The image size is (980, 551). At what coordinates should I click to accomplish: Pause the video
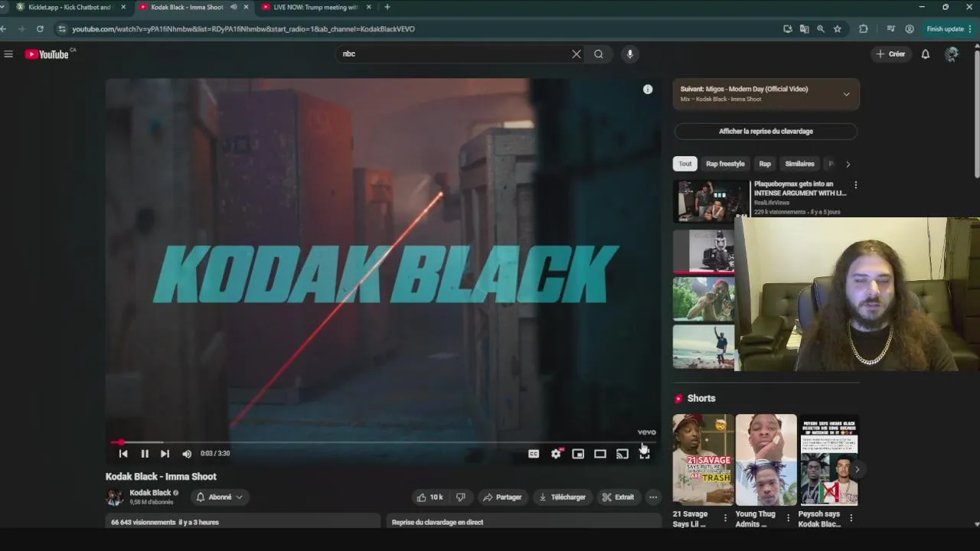145,454
